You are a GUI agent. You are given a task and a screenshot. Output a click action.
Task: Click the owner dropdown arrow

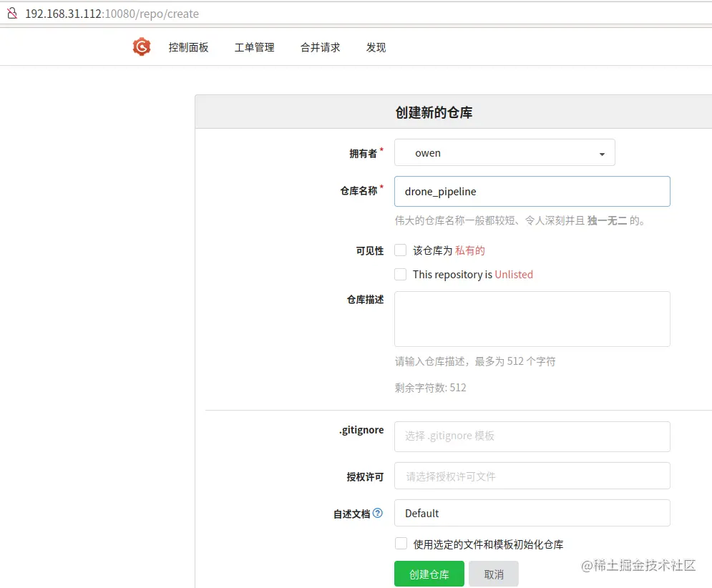click(x=602, y=154)
